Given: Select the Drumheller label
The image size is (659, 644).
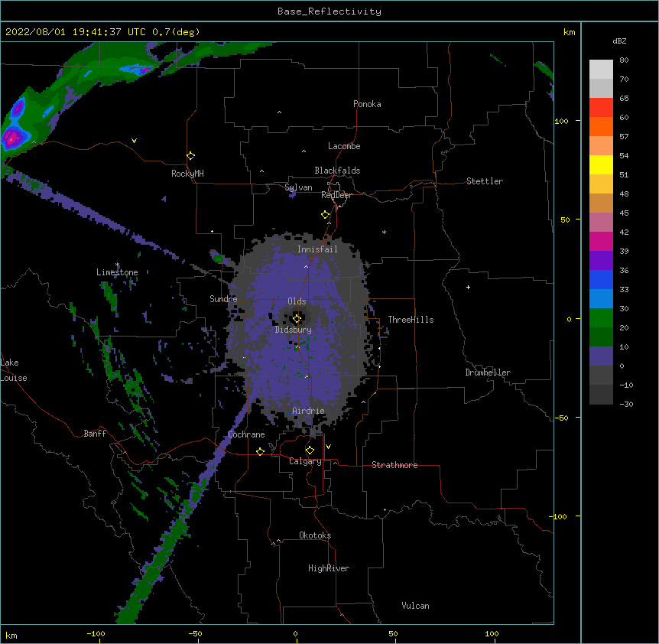Looking at the screenshot, I should pyautogui.click(x=488, y=372).
